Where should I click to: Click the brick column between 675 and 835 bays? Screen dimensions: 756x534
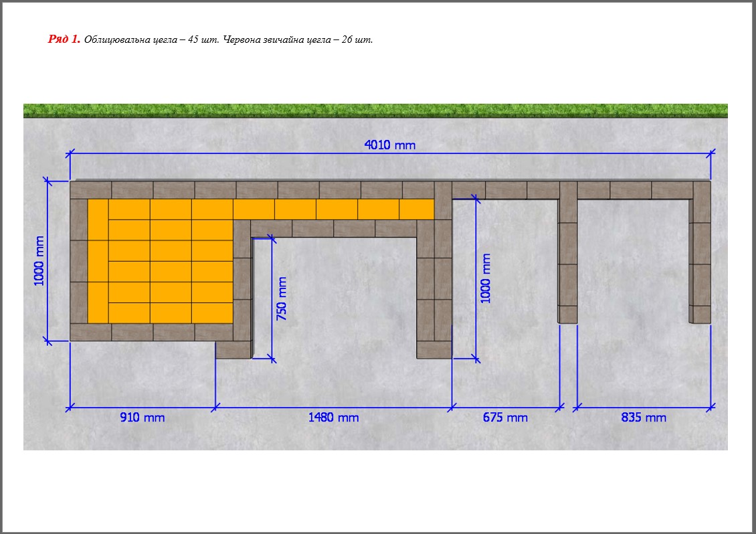point(567,254)
